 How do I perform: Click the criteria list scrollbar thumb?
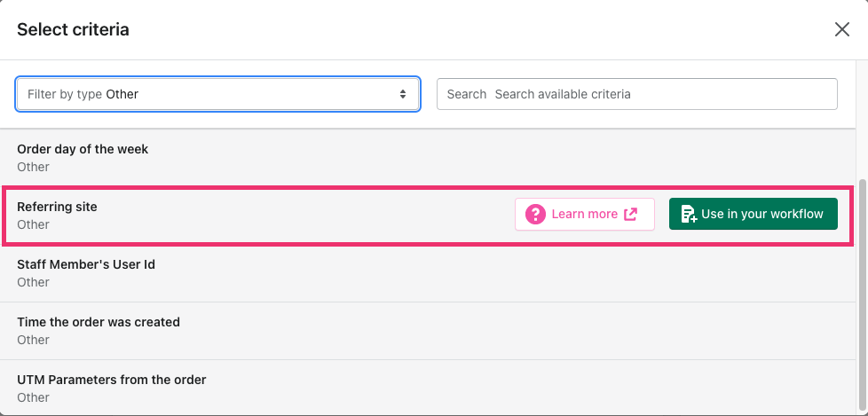pos(862,294)
